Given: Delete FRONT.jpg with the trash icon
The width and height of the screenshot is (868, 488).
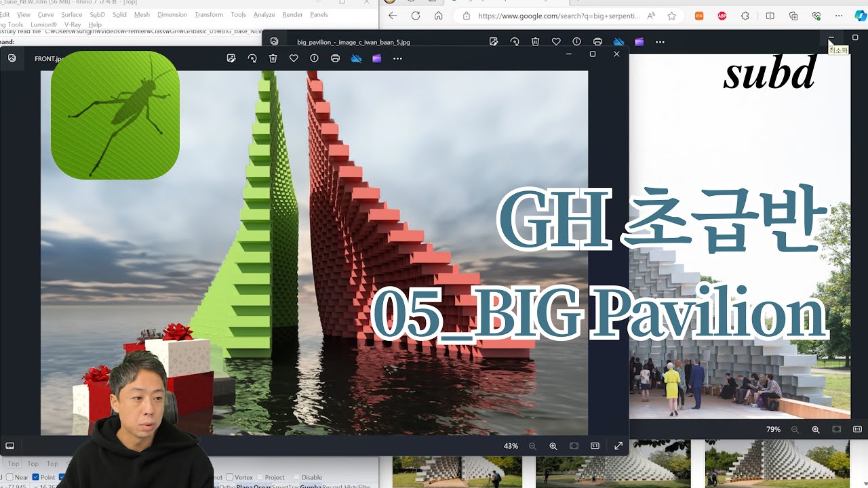Looking at the screenshot, I should click(x=273, y=58).
